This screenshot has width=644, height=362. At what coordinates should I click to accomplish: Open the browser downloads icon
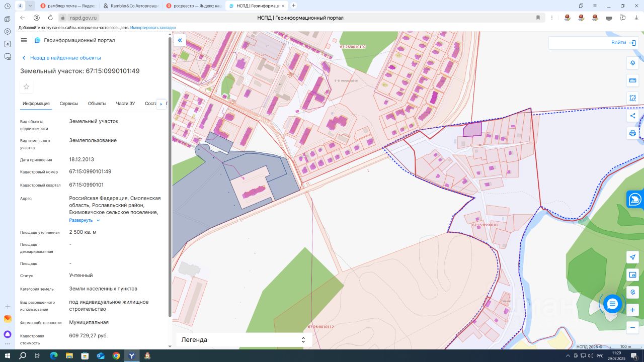(x=636, y=18)
